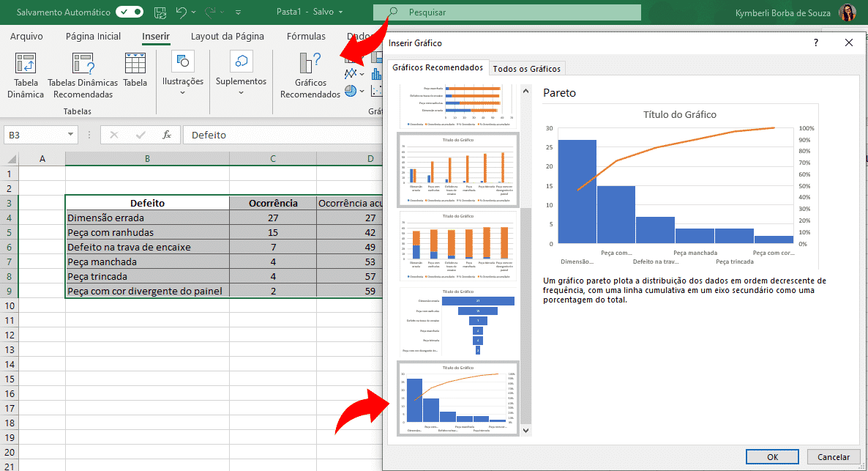868x471 pixels.
Task: Confirm chart insertion with OK
Action: [772, 456]
